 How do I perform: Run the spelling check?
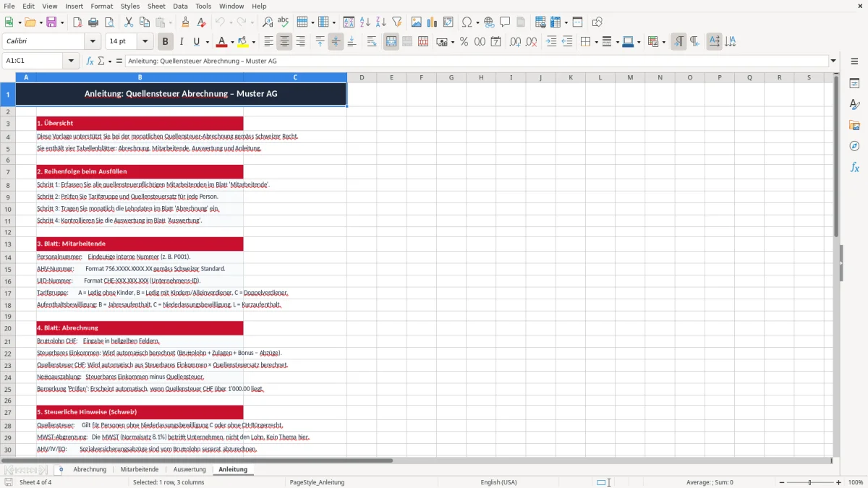283,22
